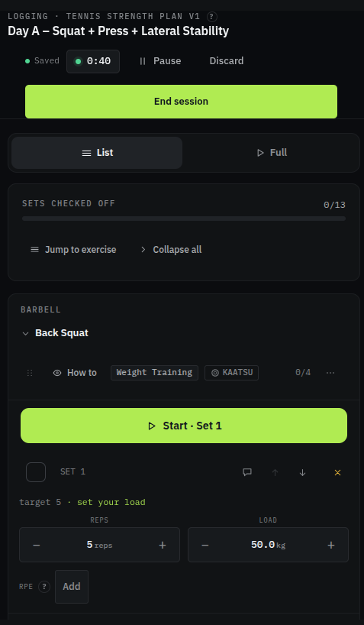Viewport: 364px width, 625px height.
Task: Toggle the KAATSU tag
Action: [231, 373]
